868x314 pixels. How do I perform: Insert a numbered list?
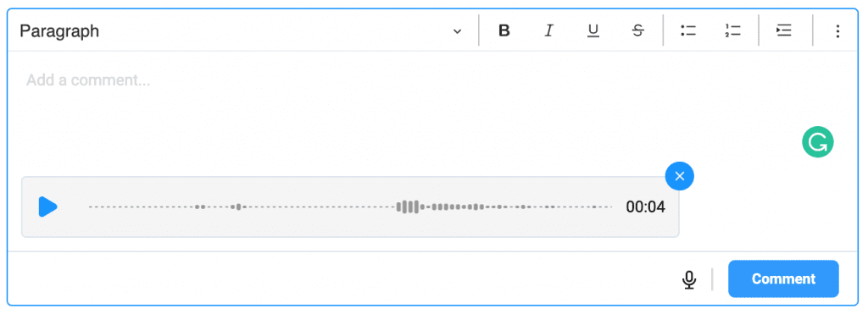(733, 31)
